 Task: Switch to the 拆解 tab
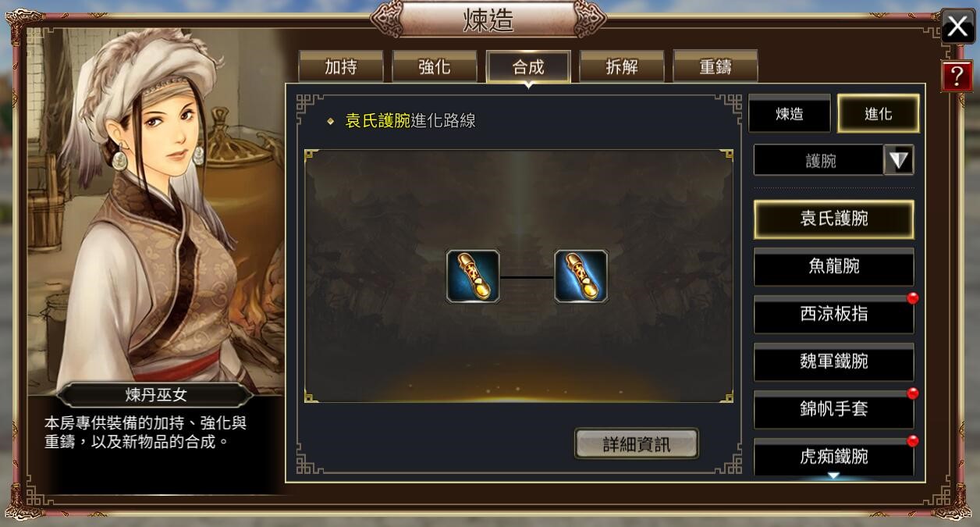point(622,67)
